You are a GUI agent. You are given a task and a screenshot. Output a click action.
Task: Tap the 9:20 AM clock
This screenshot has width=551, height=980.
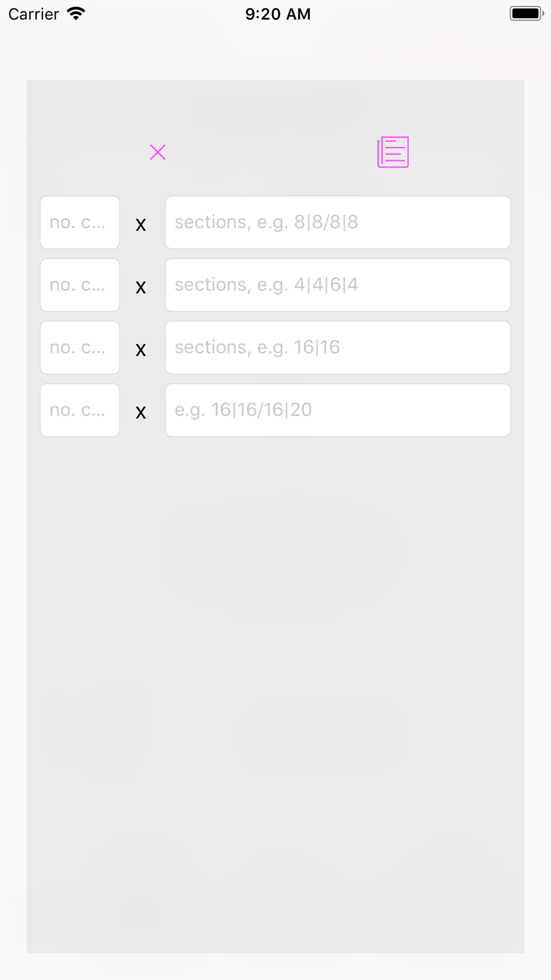point(278,14)
